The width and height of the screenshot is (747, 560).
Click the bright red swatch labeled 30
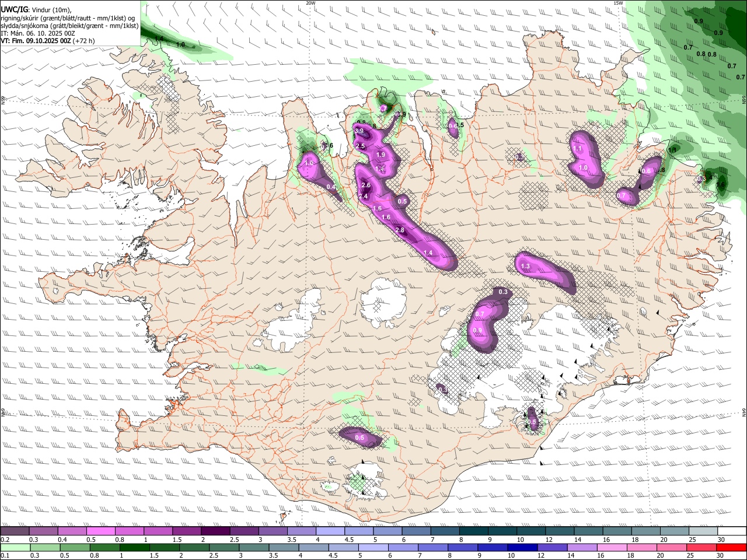732,547
